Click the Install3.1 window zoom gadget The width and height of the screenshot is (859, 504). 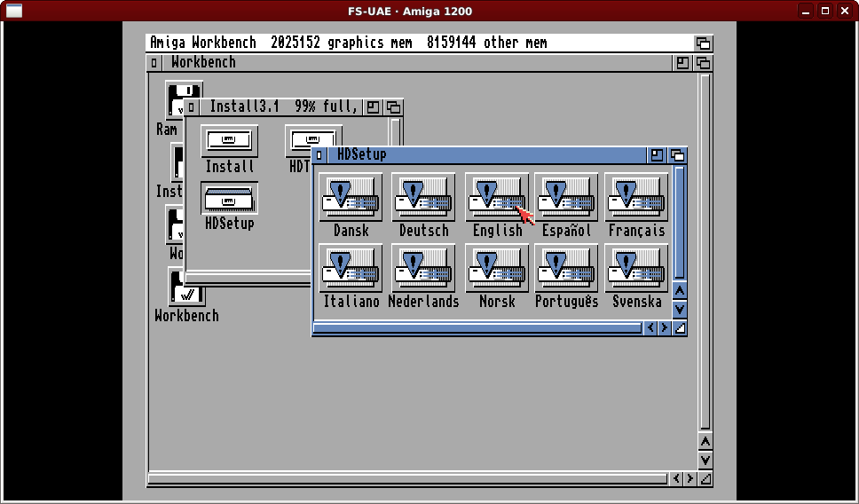[x=373, y=106]
